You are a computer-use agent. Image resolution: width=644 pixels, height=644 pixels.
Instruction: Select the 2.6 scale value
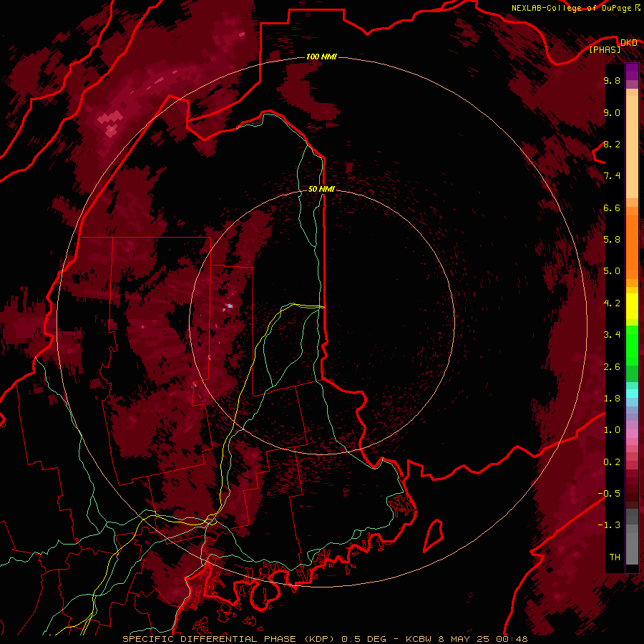coord(612,367)
